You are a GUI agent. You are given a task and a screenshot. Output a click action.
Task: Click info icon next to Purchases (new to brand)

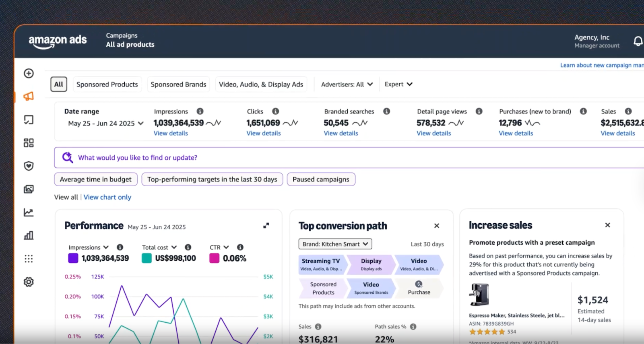(583, 111)
